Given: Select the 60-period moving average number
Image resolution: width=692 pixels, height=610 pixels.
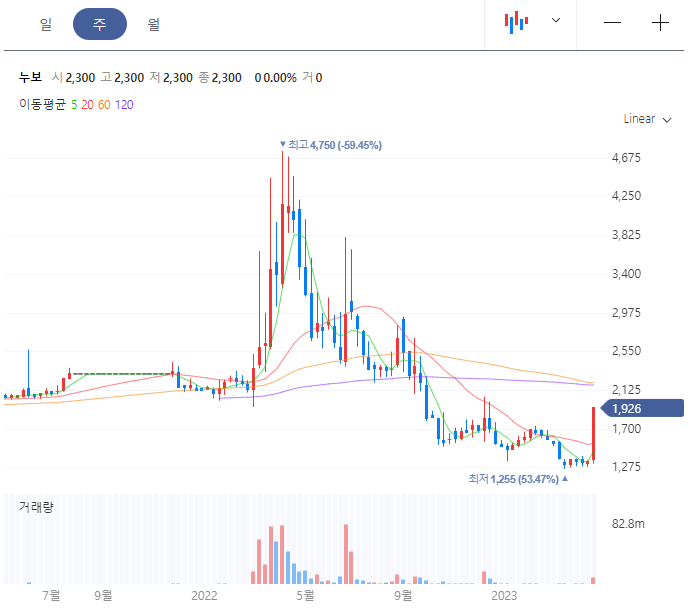Looking at the screenshot, I should 104,105.
